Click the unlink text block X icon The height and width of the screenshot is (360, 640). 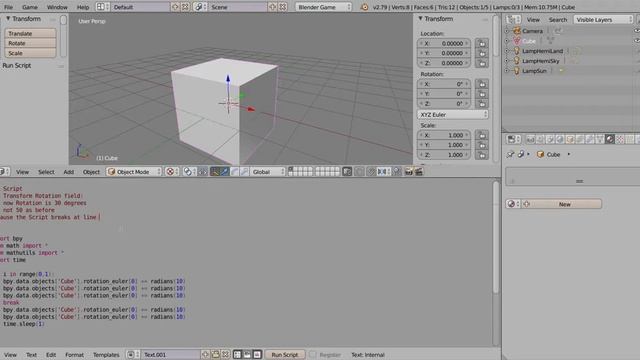click(225, 355)
